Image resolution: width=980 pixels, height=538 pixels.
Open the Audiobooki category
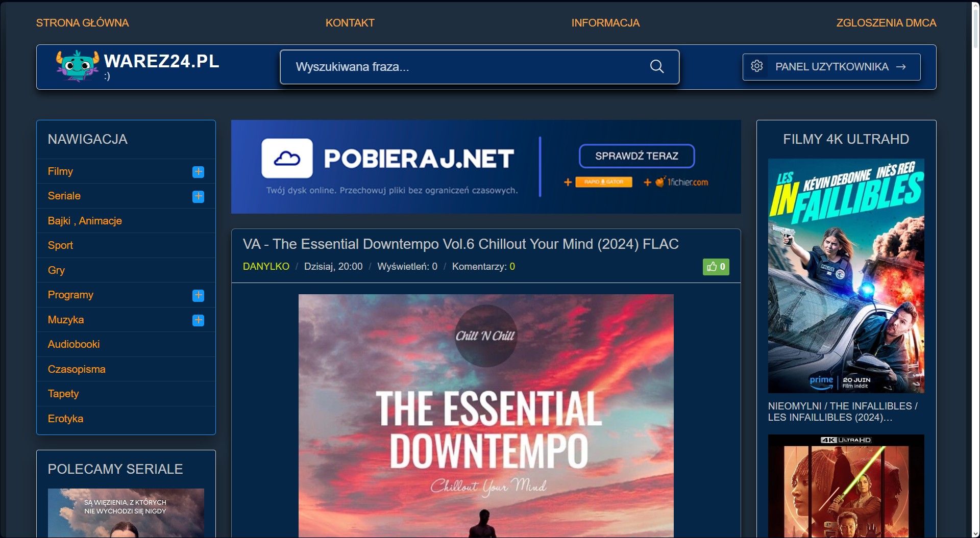coord(73,344)
